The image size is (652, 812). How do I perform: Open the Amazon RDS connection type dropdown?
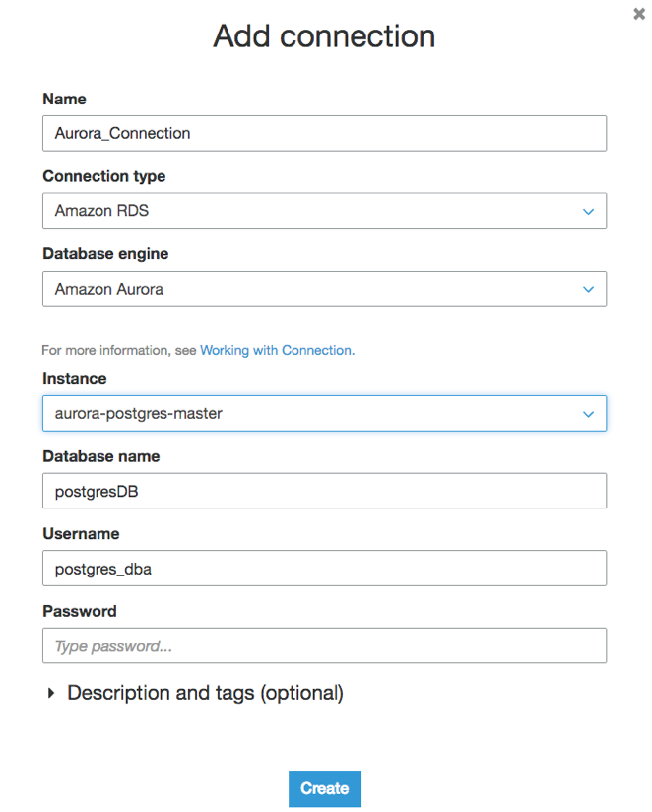pos(323,211)
